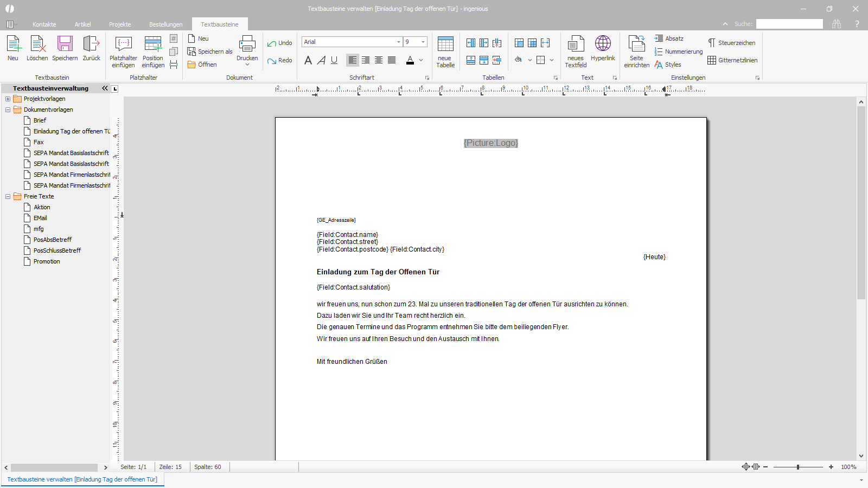Print the document with Drucken
Image resolution: width=868 pixels, height=488 pixels.
247,50
